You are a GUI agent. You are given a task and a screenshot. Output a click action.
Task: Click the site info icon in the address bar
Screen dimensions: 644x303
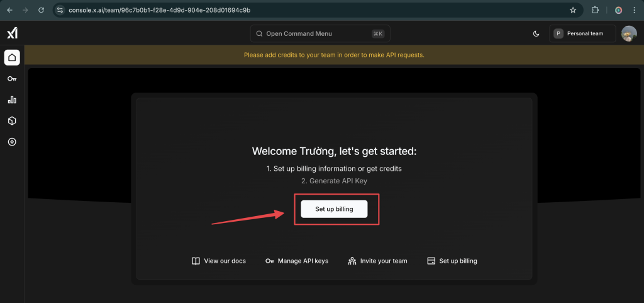click(x=60, y=10)
